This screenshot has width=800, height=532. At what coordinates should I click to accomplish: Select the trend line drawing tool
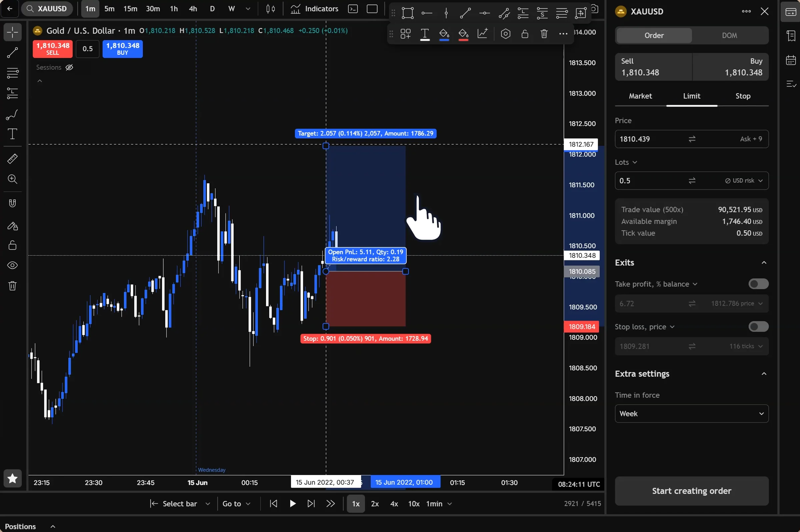13,53
